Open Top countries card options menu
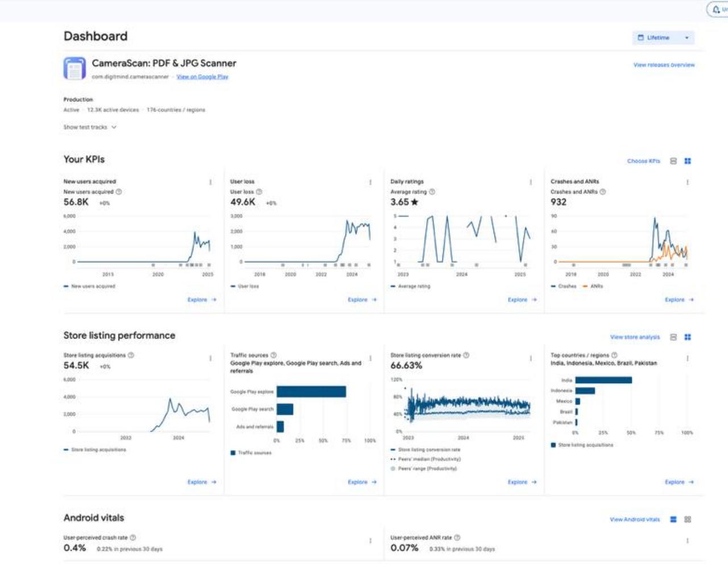728x564 pixels. click(x=688, y=359)
